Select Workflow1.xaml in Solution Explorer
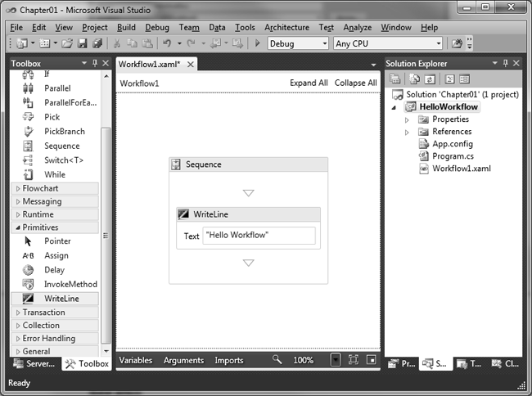532x396 pixels. click(461, 169)
